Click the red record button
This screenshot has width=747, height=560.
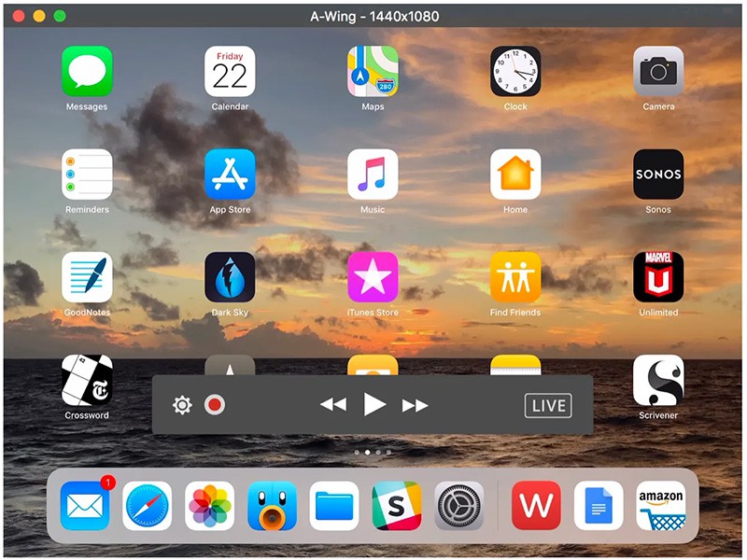click(x=215, y=405)
